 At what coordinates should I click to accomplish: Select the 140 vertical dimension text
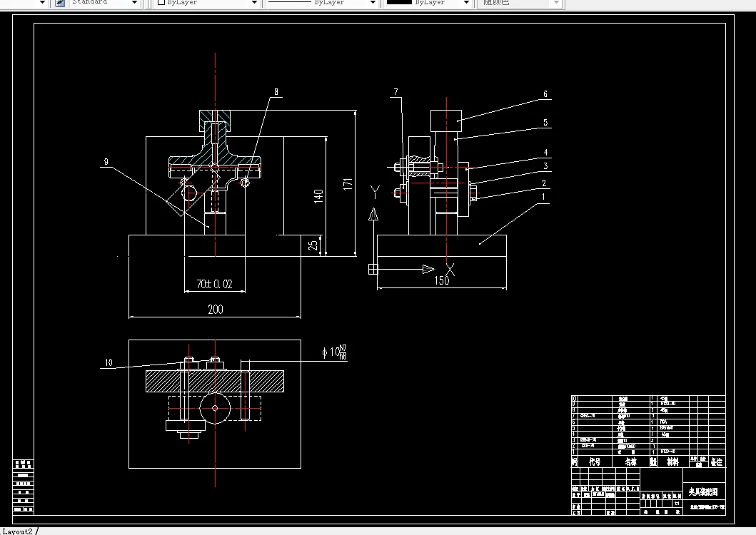click(x=318, y=196)
